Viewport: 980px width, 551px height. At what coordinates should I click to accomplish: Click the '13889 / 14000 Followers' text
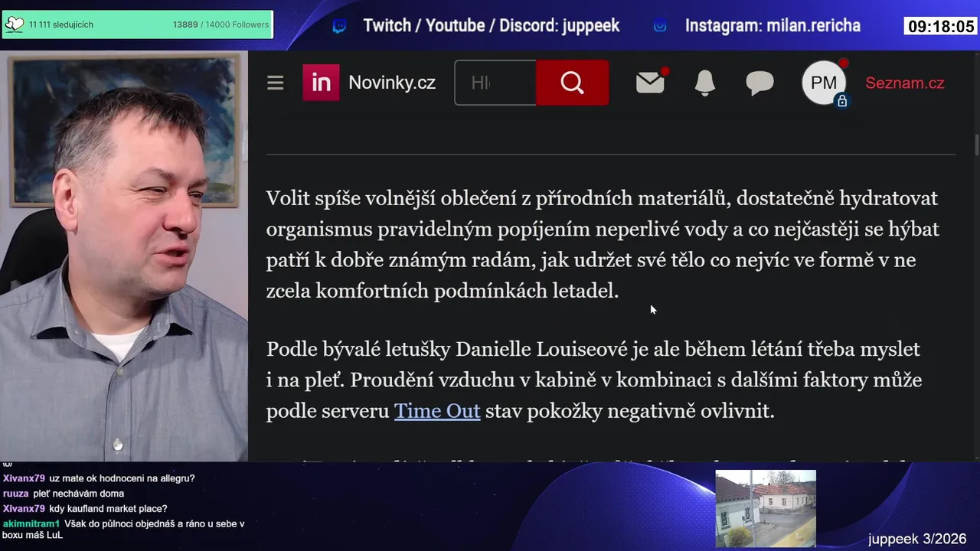[220, 24]
